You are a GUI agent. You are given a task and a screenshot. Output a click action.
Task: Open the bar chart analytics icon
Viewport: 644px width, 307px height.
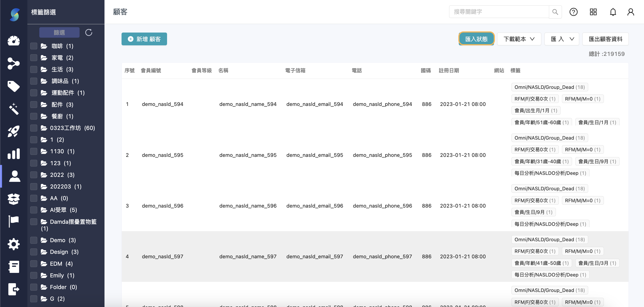[x=13, y=154]
